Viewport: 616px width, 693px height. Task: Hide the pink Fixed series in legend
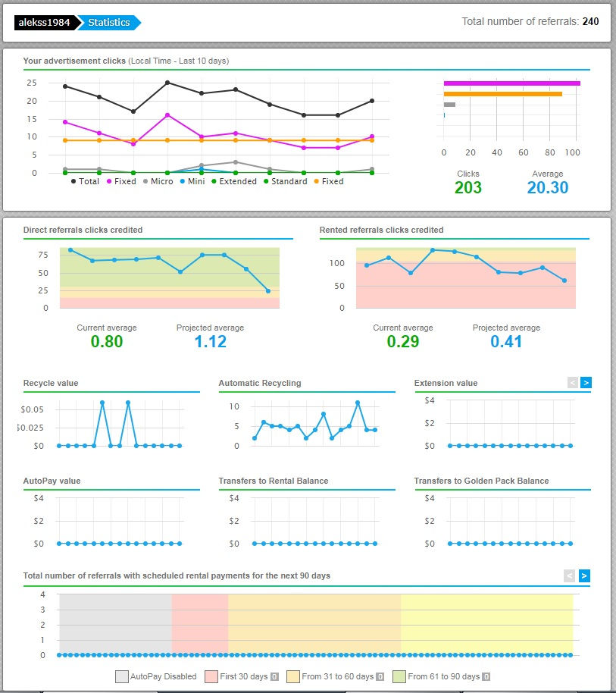tap(120, 182)
